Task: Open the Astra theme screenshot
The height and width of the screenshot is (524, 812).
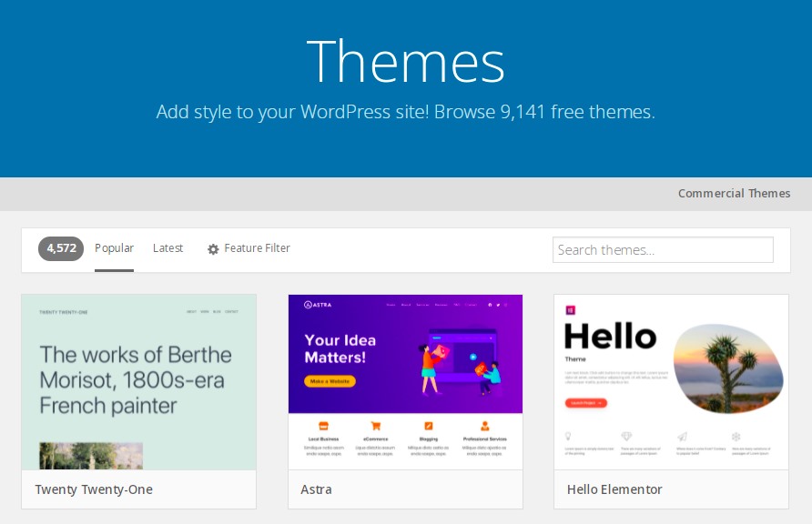Action: click(x=405, y=382)
